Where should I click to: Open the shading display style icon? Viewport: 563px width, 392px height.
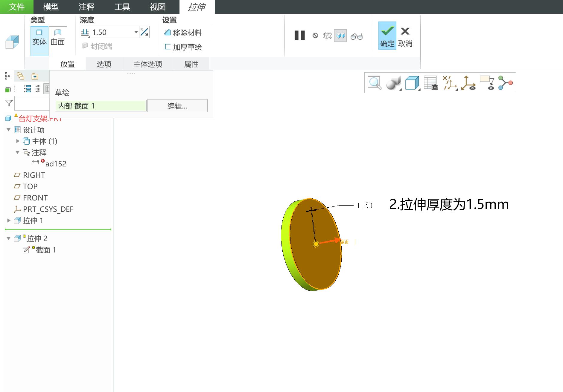pos(393,83)
